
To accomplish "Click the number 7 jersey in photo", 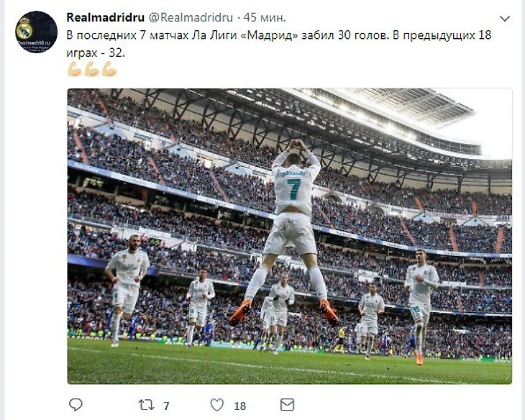I will (293, 188).
